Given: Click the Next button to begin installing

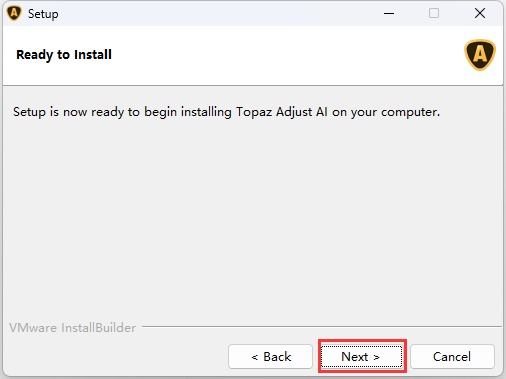Looking at the screenshot, I should click(362, 356).
